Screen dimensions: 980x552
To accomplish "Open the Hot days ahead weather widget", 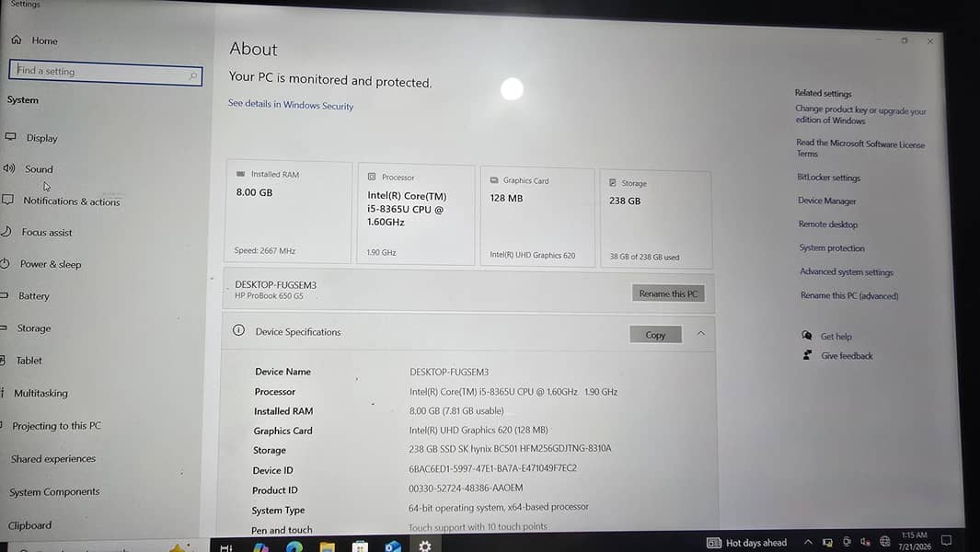I will pos(746,543).
